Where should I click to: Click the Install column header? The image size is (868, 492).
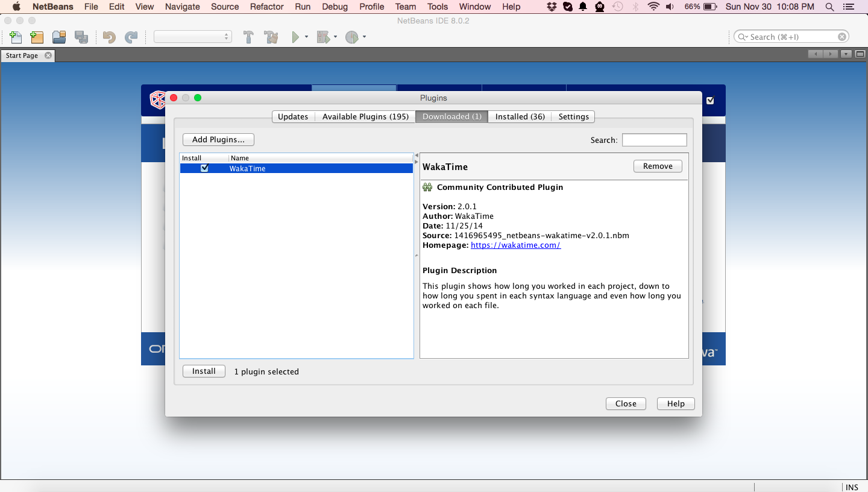(x=204, y=158)
